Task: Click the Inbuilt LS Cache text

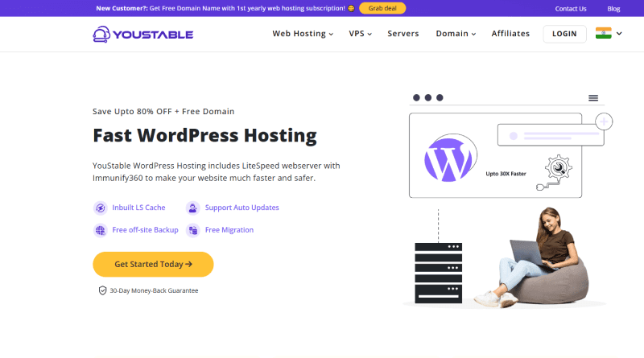Action: (138, 208)
